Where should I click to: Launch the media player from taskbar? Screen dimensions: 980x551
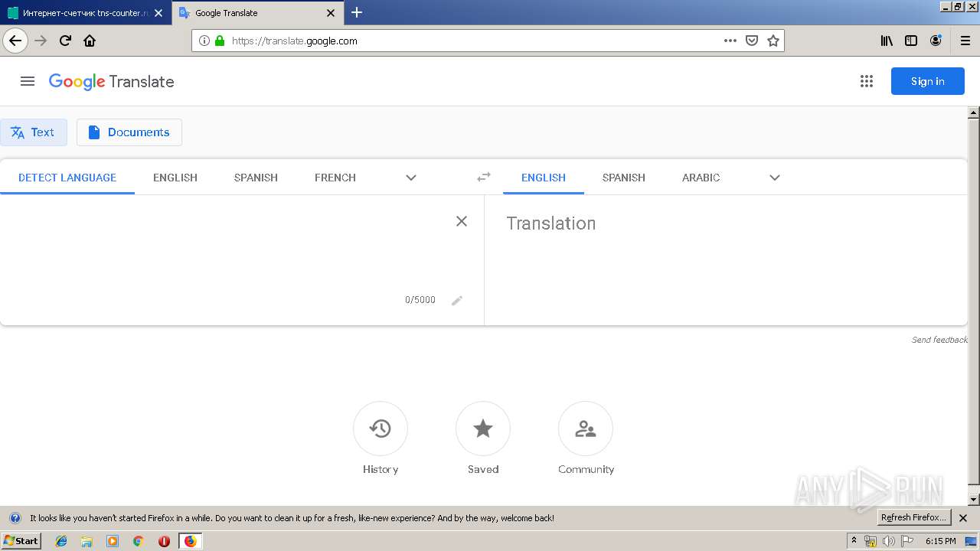[113, 541]
